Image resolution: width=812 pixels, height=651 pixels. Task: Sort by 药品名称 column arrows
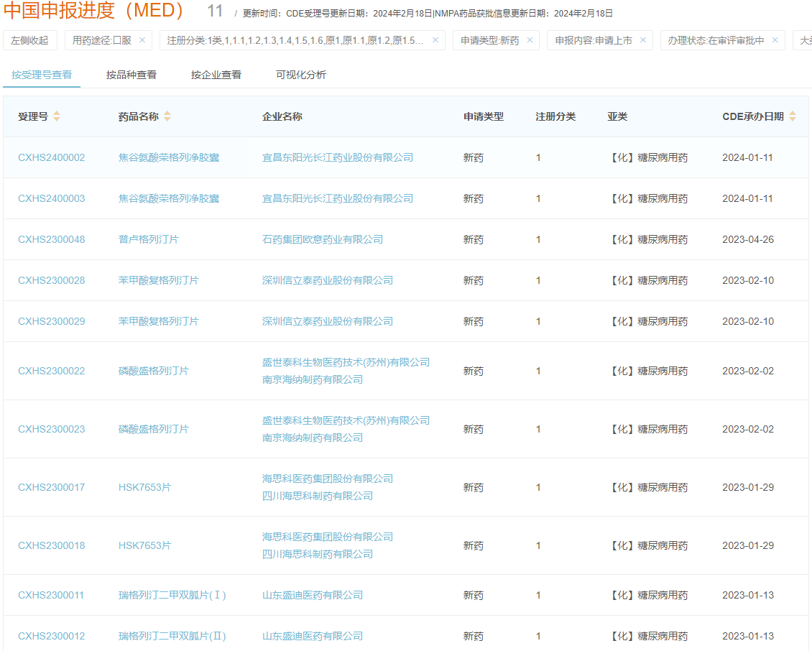point(167,116)
